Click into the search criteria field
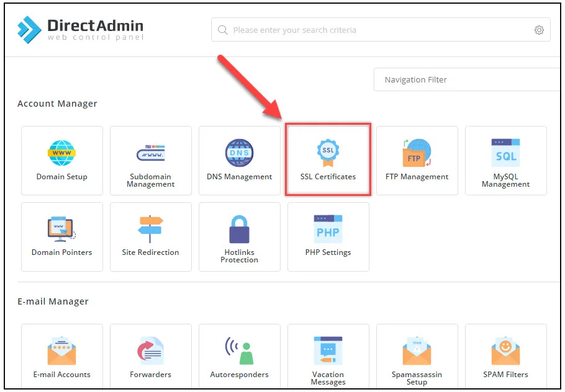The width and height of the screenshot is (565, 392). pos(381,30)
